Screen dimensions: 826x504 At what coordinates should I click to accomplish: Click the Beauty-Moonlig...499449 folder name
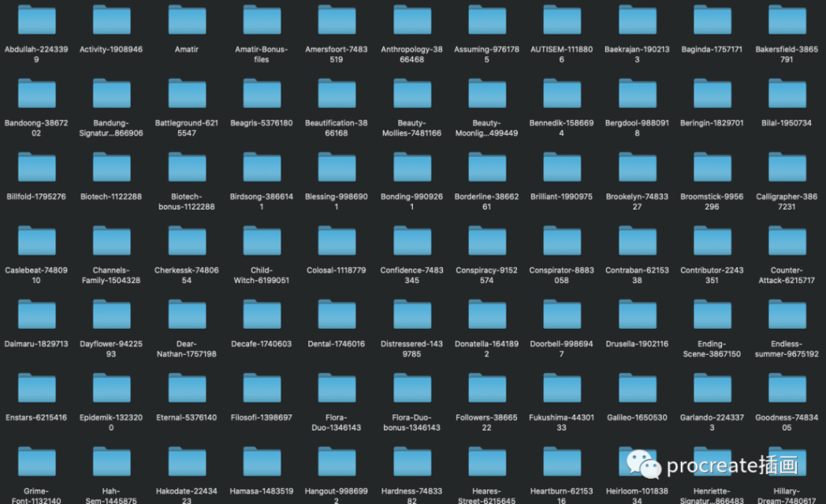(486, 128)
